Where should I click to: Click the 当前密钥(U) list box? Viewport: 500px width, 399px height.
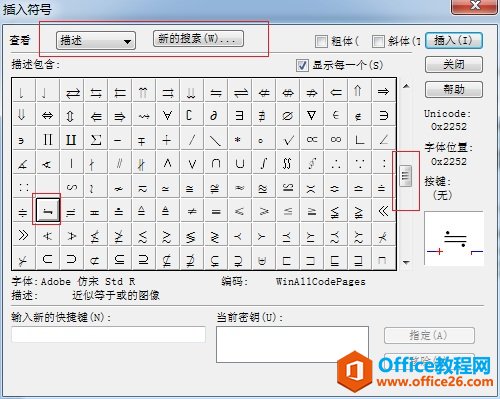click(x=292, y=344)
